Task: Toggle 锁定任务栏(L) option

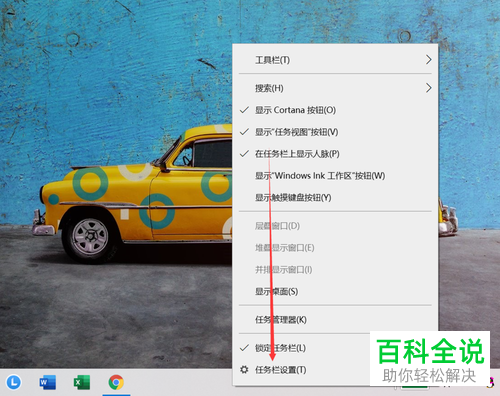Action: [302, 348]
